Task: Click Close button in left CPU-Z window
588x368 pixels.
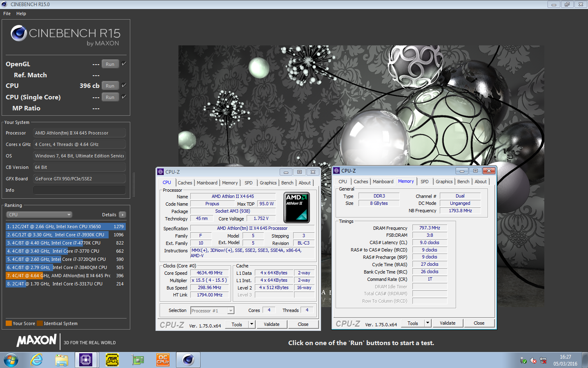Action: tap(303, 324)
